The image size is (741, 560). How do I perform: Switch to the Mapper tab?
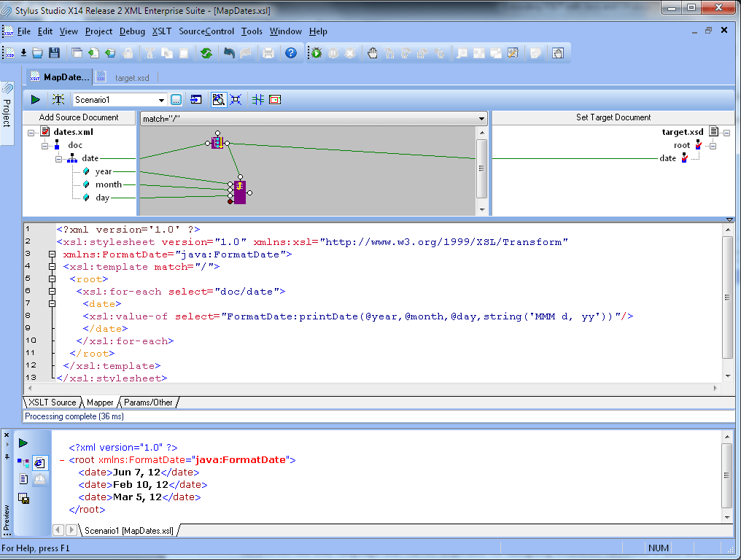100,402
